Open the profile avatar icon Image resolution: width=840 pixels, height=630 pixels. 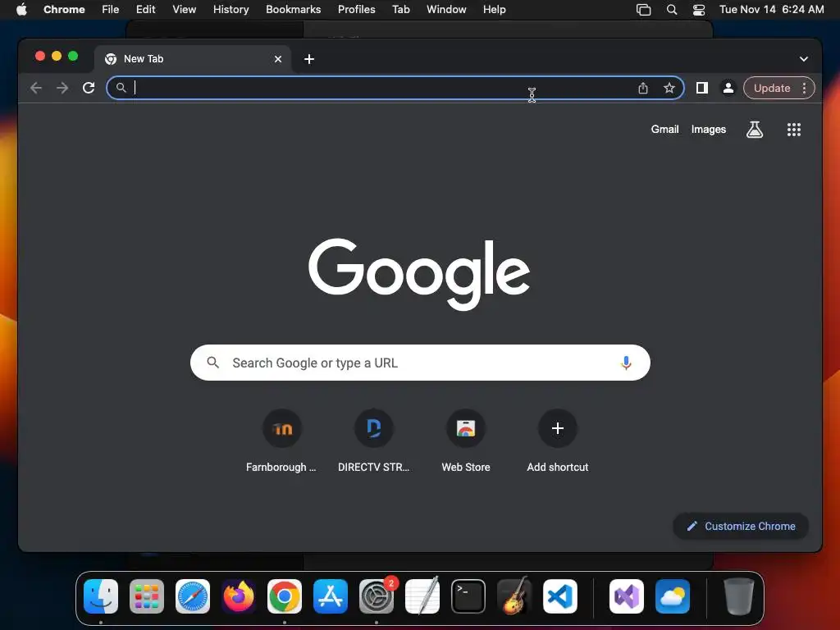pyautogui.click(x=728, y=88)
